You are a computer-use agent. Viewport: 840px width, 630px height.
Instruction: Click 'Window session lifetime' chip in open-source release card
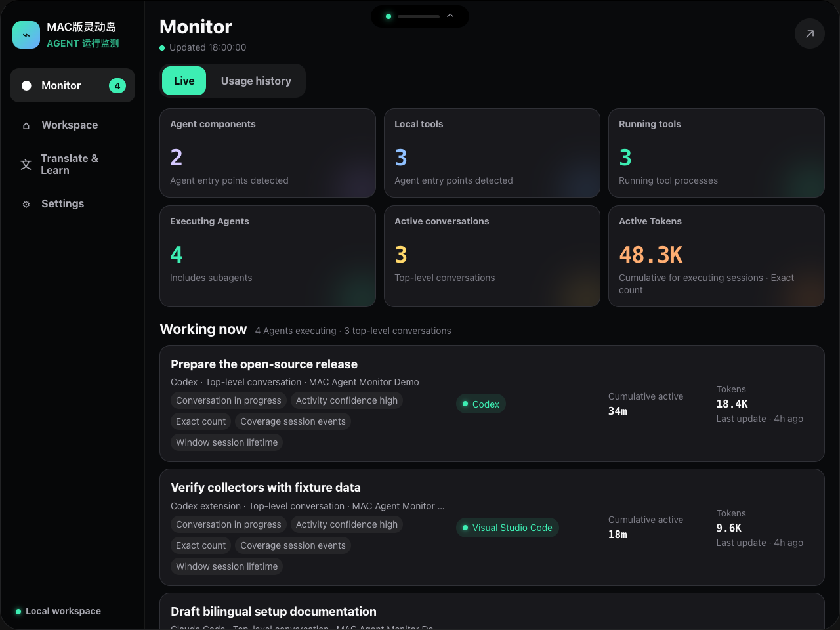point(226,442)
